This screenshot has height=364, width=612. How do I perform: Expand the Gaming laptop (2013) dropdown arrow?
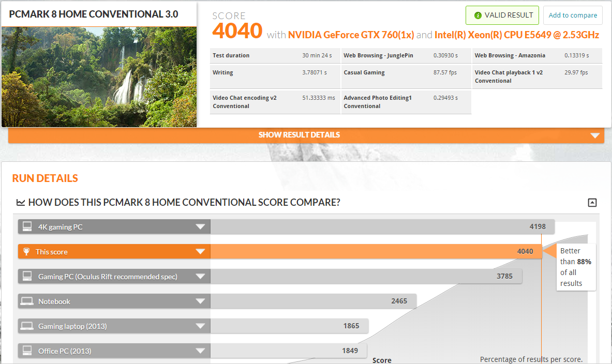[x=200, y=326]
